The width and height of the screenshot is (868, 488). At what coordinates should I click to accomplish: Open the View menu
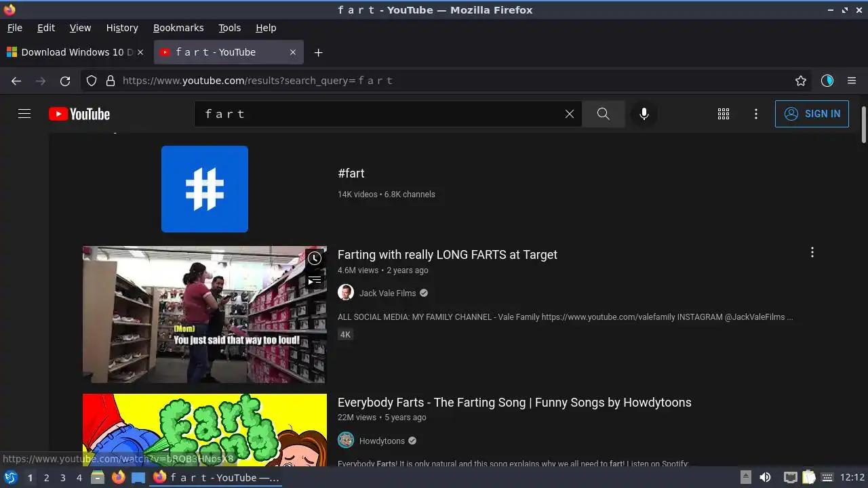[80, 28]
